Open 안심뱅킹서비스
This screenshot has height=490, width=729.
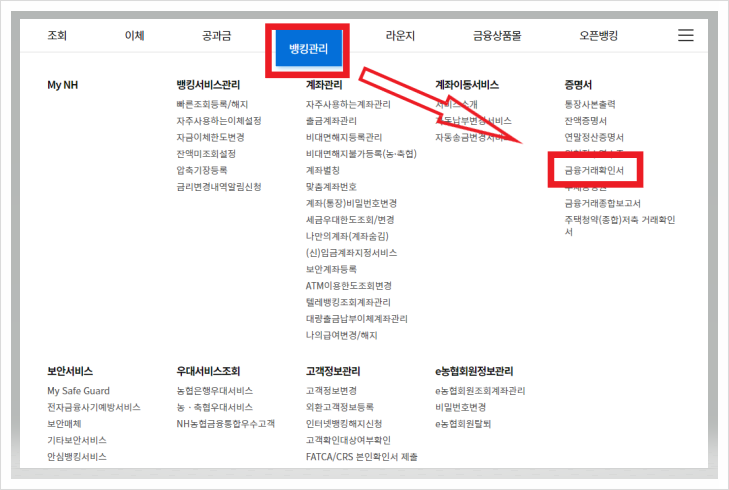pyautogui.click(x=77, y=457)
